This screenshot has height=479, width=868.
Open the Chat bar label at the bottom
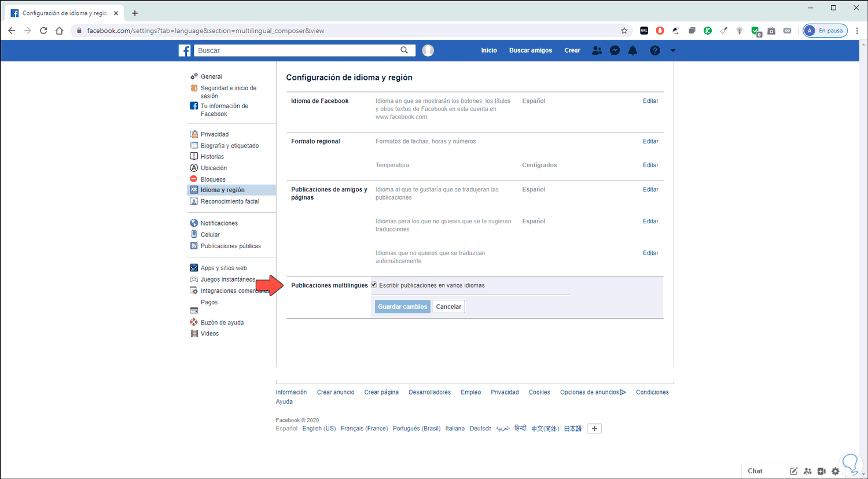tap(755, 471)
